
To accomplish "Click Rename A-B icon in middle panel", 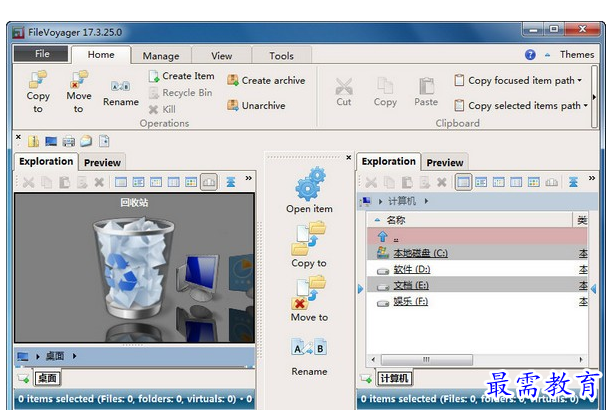I will (309, 347).
